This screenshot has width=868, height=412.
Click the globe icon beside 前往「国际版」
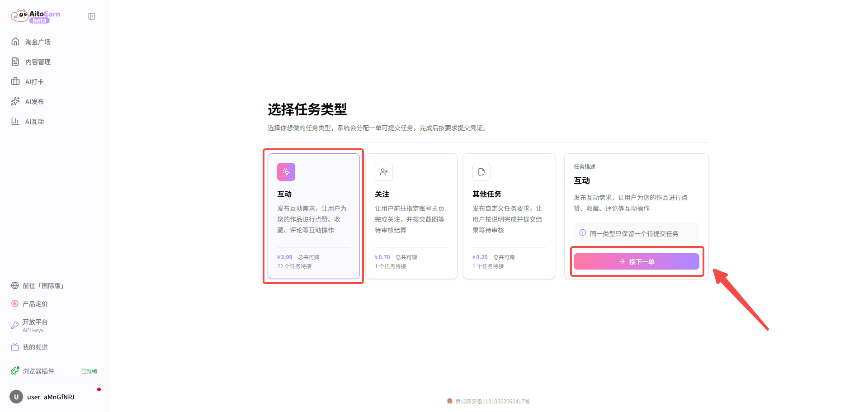click(x=15, y=285)
